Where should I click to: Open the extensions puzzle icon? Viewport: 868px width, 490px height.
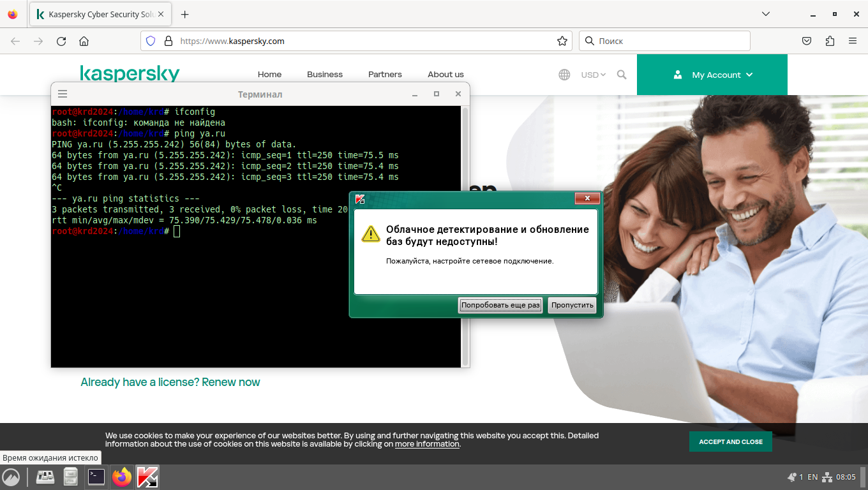click(x=830, y=41)
